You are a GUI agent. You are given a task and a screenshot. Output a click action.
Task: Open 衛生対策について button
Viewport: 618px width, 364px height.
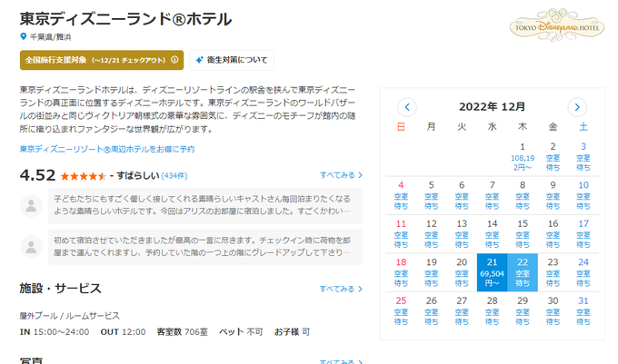coord(232,60)
